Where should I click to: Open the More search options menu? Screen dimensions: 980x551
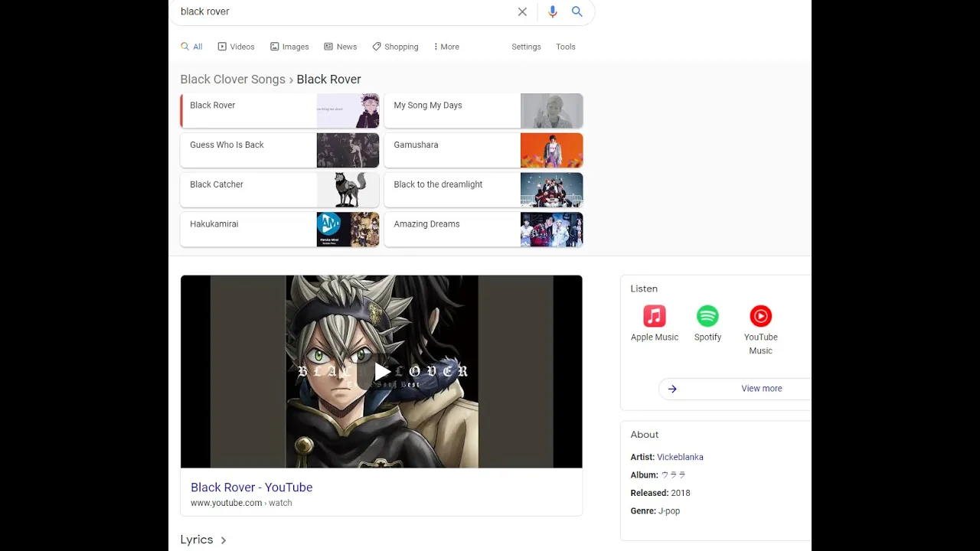click(x=446, y=47)
